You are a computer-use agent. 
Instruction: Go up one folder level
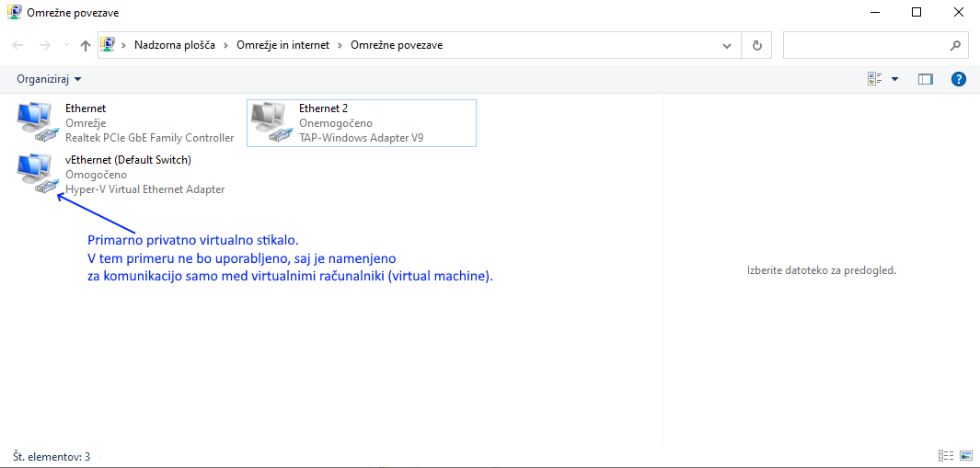coord(86,46)
